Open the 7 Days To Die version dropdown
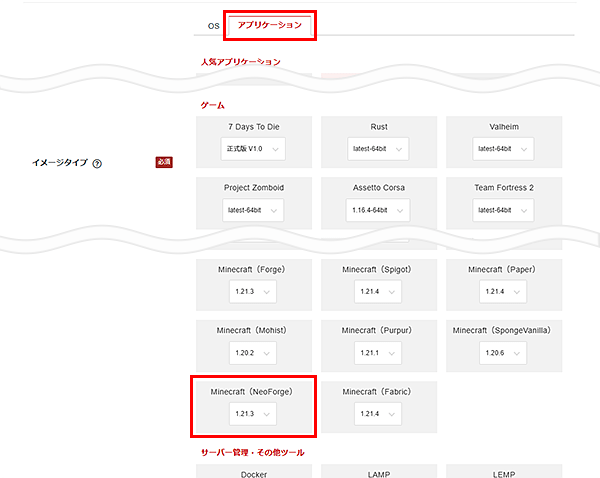 (253, 149)
